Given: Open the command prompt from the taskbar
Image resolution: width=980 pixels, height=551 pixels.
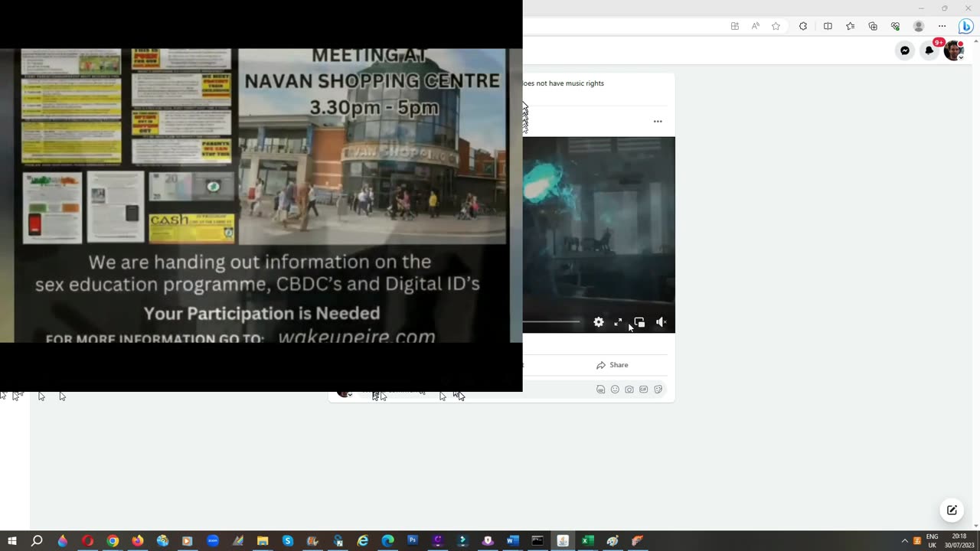Looking at the screenshot, I should coord(537,541).
